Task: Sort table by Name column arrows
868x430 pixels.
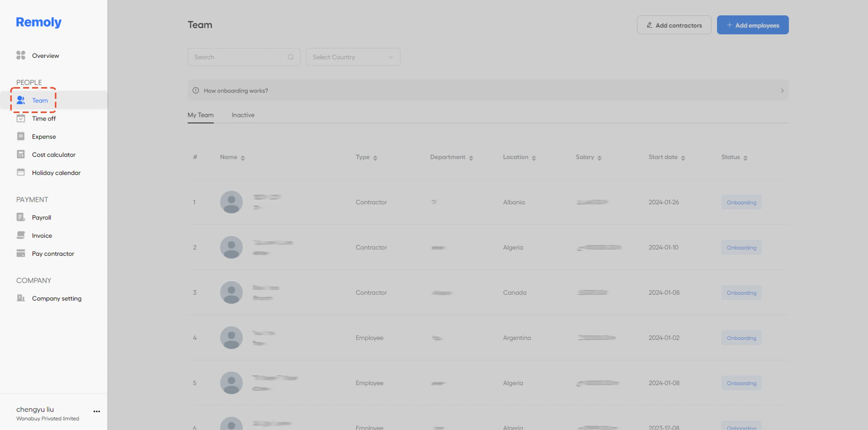Action: (243, 158)
